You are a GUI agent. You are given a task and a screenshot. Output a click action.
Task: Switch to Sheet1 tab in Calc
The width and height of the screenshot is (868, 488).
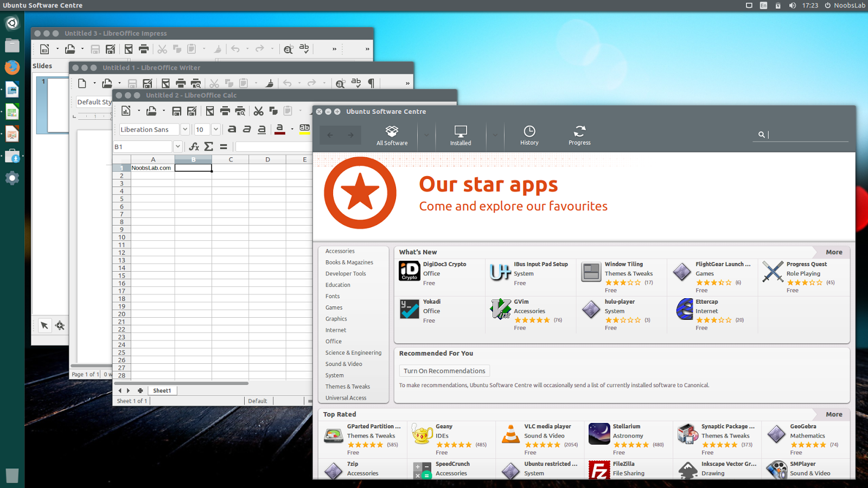(162, 390)
